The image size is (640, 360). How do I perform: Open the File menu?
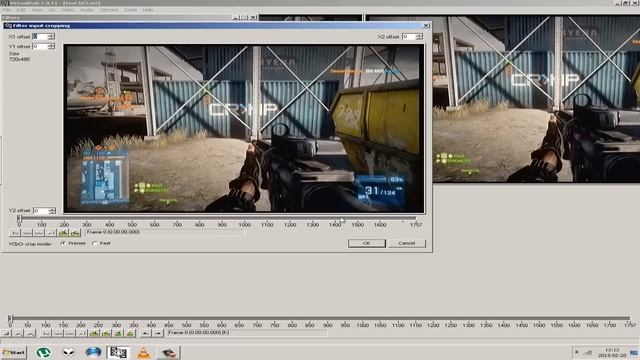tap(7, 10)
